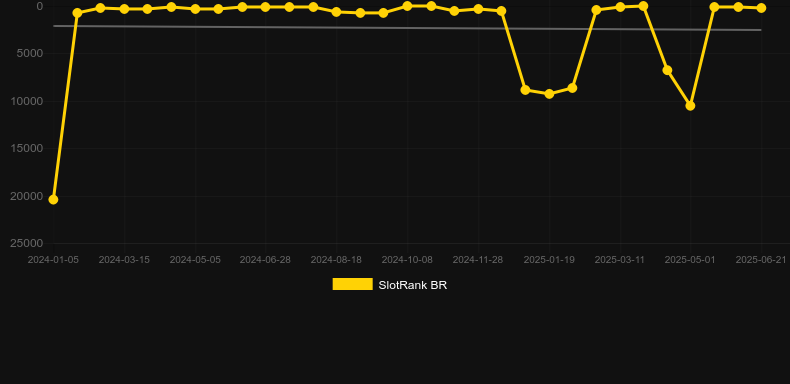790x384 pixels.
Task: Click the 2025-06-21 x-axis date label
Action: click(x=761, y=260)
